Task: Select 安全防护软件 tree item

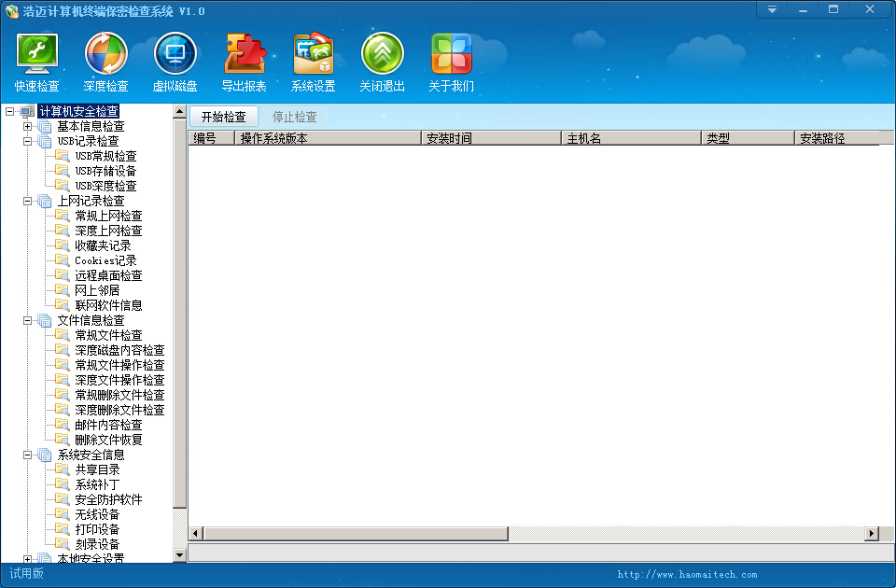Action: [108, 499]
